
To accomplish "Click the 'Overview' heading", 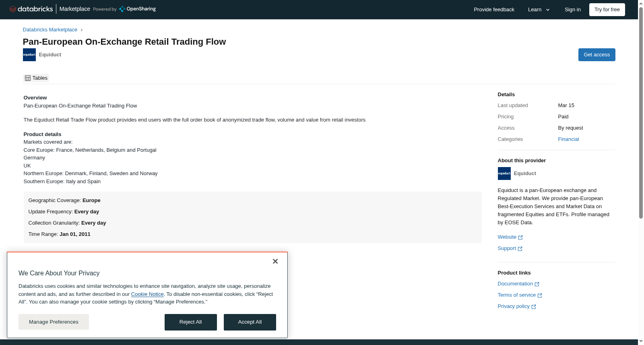I will (x=35, y=98).
